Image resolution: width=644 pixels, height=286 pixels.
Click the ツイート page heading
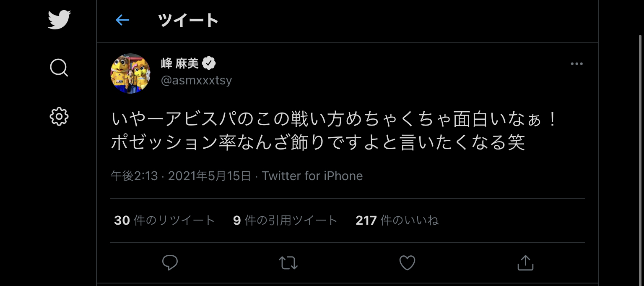point(188,20)
